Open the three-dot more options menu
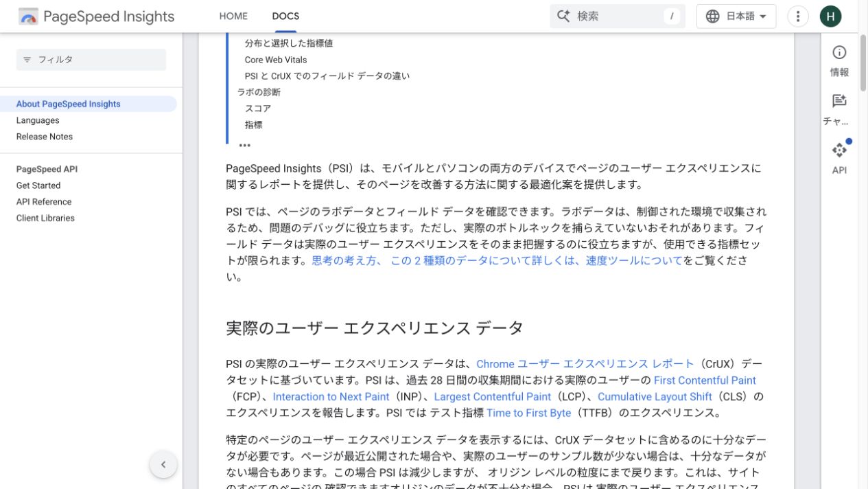 coord(798,16)
